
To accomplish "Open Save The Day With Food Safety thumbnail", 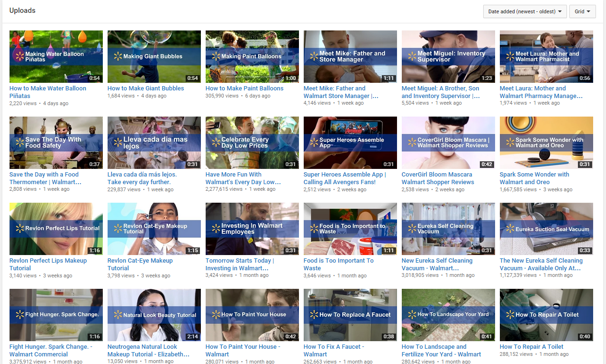I will pyautogui.click(x=56, y=143).
